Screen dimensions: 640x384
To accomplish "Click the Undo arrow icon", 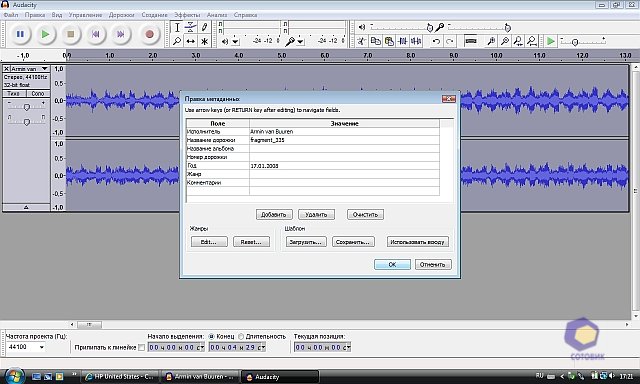I will [x=436, y=41].
